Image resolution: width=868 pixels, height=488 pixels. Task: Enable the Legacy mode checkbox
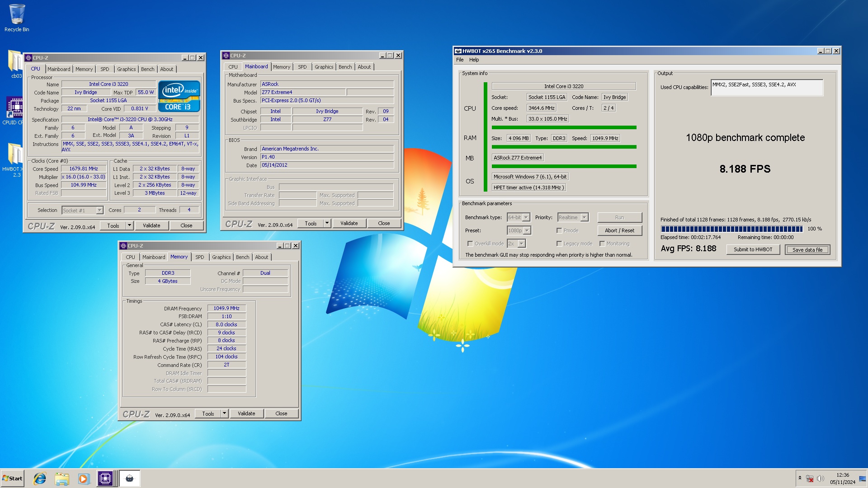click(x=559, y=244)
